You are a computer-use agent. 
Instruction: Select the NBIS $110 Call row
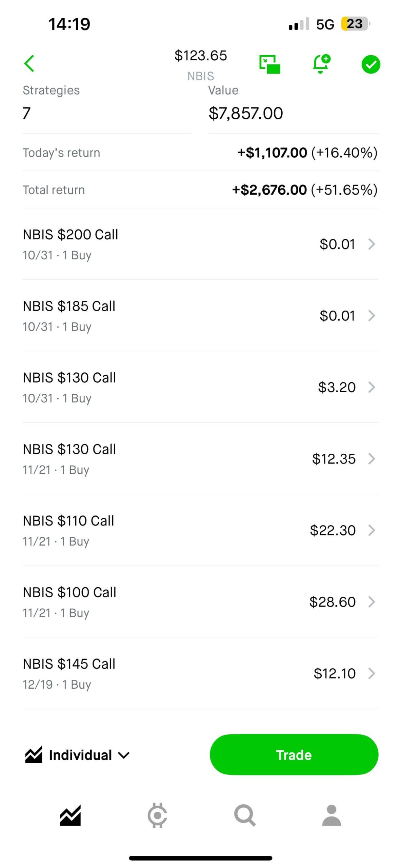(200, 530)
